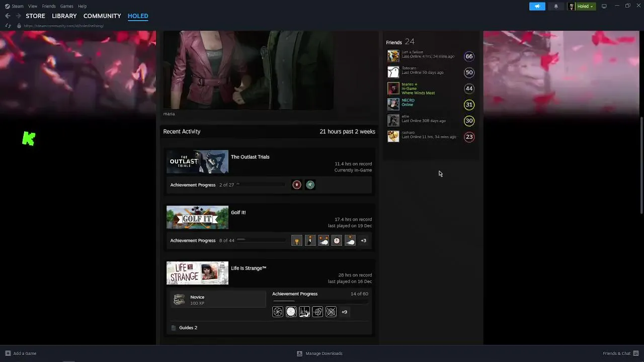Click the level 50 friend badge

click(469, 72)
